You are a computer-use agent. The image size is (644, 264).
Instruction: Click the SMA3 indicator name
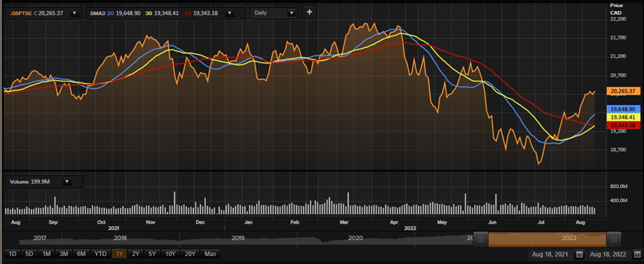click(x=98, y=13)
